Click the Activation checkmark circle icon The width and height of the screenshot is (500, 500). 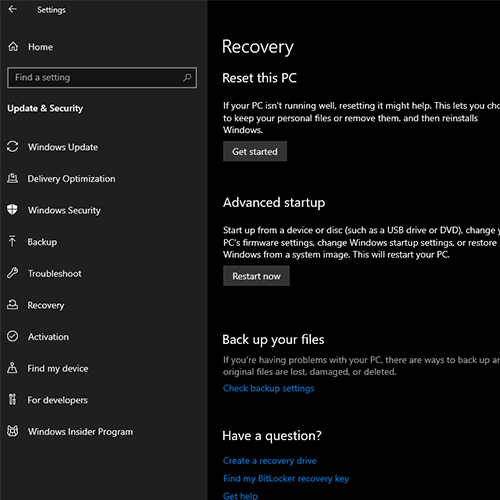[13, 336]
